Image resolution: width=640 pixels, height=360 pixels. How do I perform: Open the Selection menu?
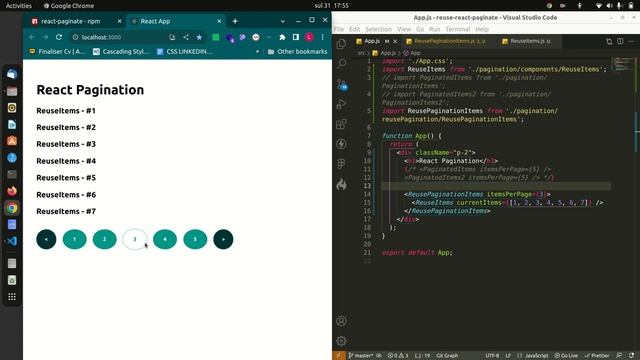point(378,29)
